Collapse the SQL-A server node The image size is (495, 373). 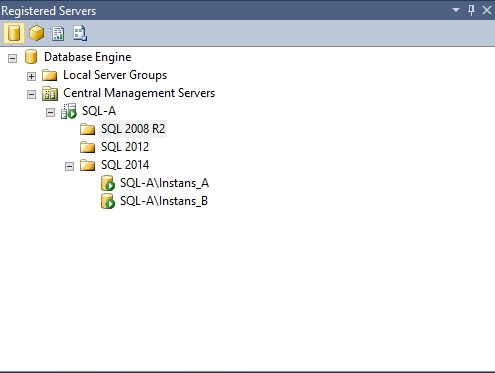[50, 112]
